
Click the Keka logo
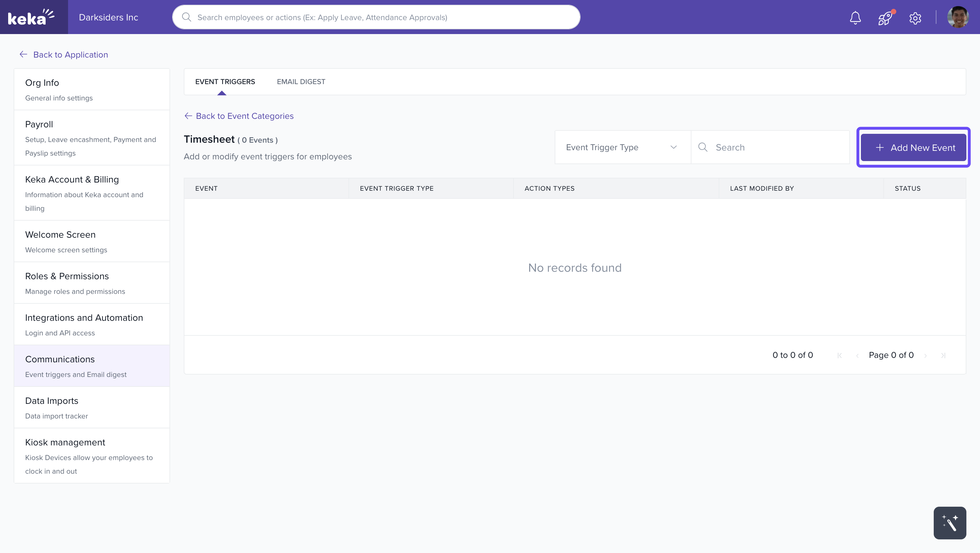tap(31, 17)
